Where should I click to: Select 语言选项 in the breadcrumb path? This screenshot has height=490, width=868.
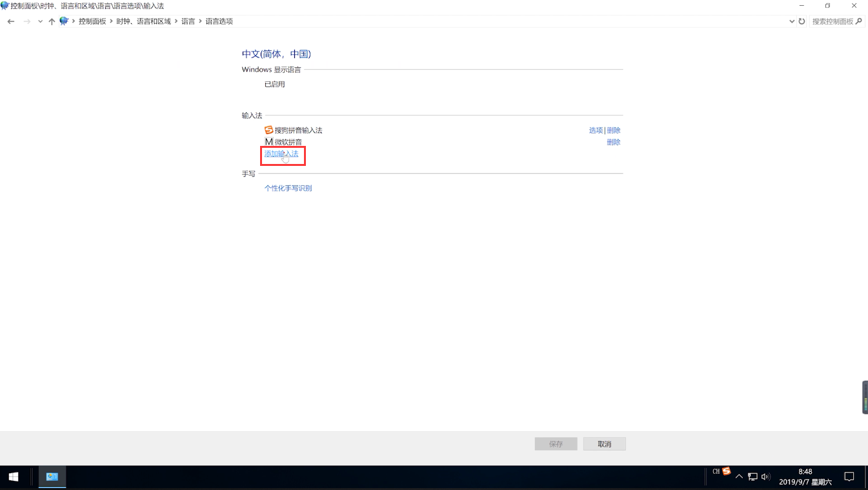(219, 21)
